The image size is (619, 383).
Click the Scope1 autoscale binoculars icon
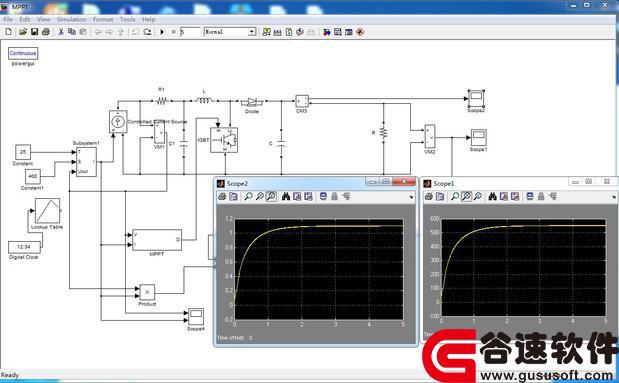492,197
